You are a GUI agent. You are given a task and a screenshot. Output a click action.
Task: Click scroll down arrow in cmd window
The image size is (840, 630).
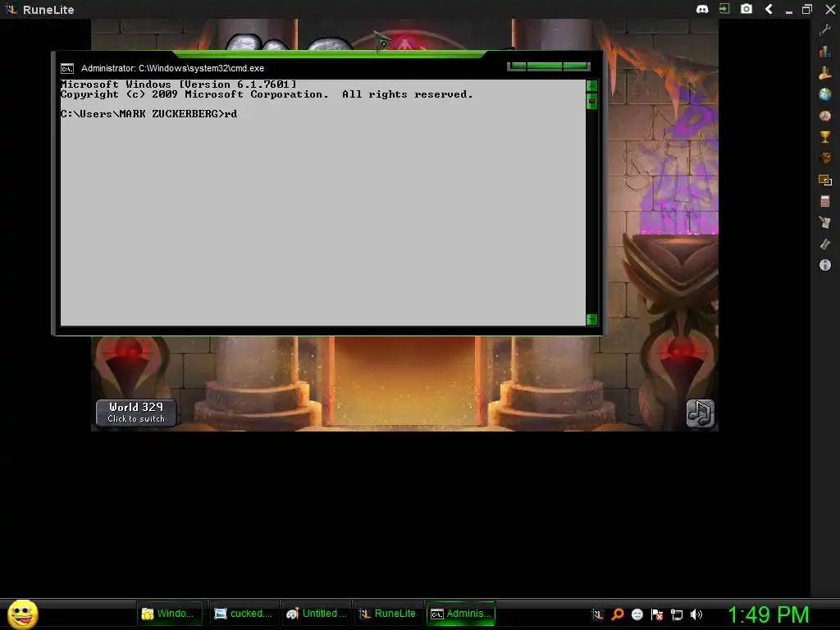pyautogui.click(x=591, y=320)
